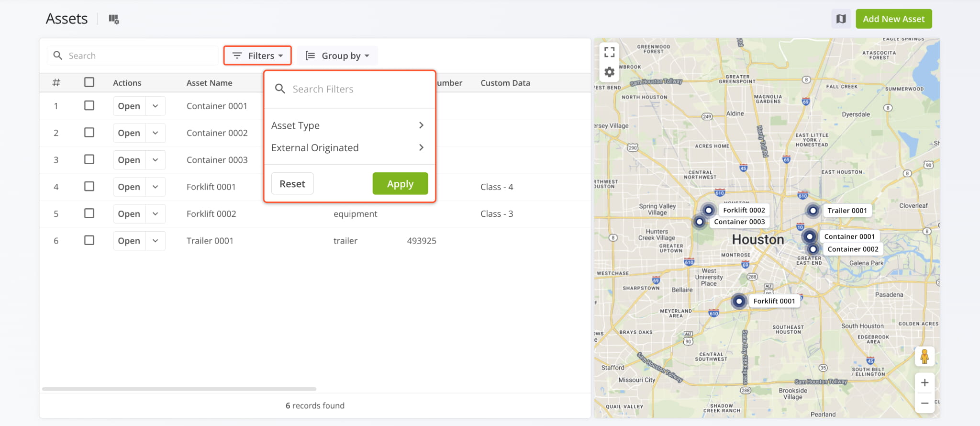
Task: Click the horizontal table scrollbar
Action: (179, 389)
